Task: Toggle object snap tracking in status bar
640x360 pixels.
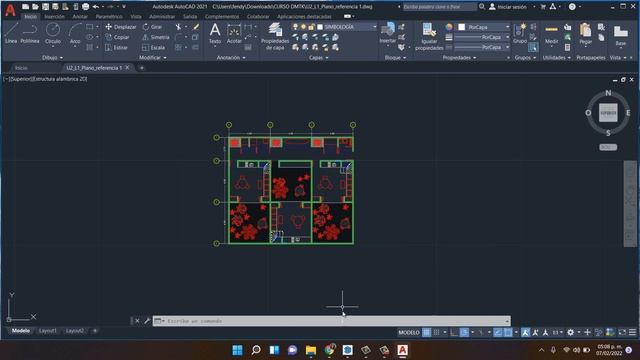Action: 498,332
